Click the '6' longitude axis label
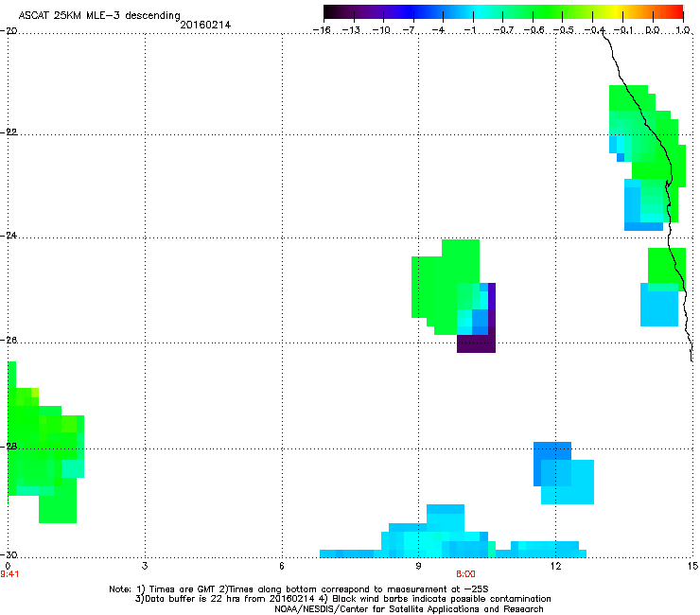Image resolution: width=700 pixels, height=615 pixels. click(x=282, y=566)
